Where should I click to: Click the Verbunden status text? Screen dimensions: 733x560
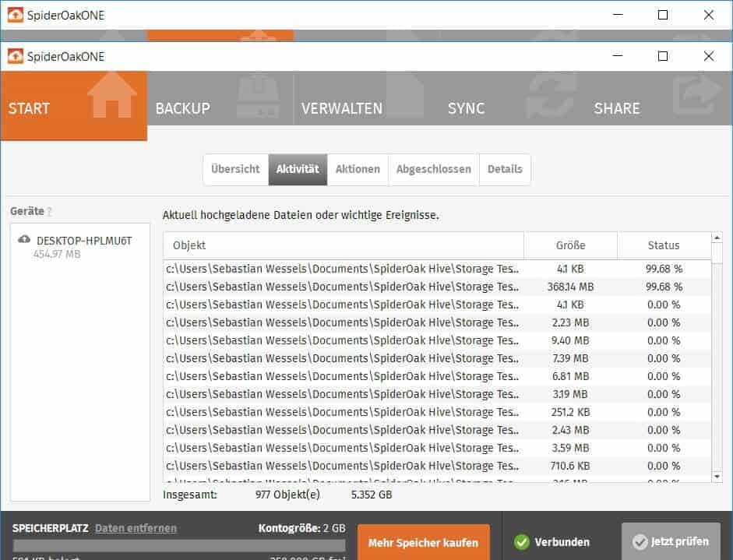[562, 542]
